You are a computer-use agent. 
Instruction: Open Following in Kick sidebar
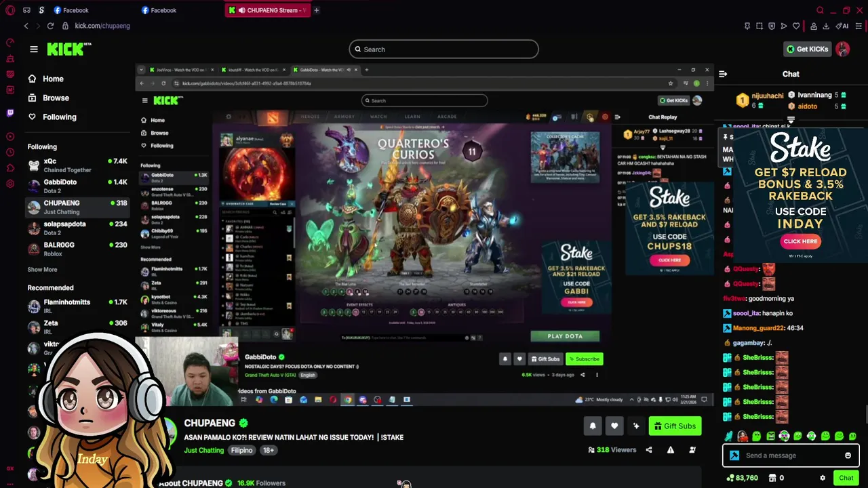coord(52,117)
